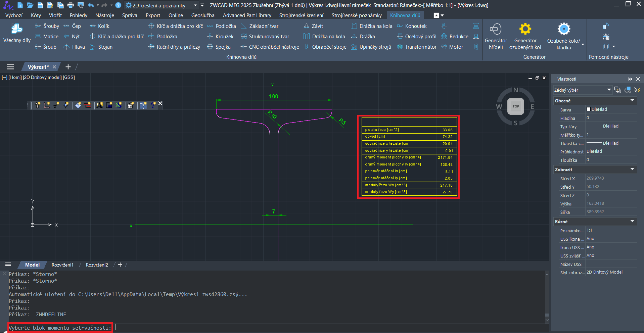Switch to the Rozvržení1 layout tab
This screenshot has height=333, width=644.
62,265
